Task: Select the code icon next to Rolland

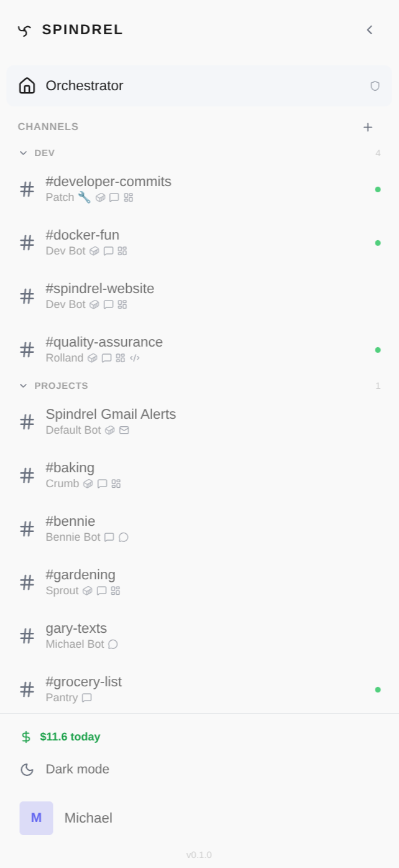Action: [x=135, y=358]
